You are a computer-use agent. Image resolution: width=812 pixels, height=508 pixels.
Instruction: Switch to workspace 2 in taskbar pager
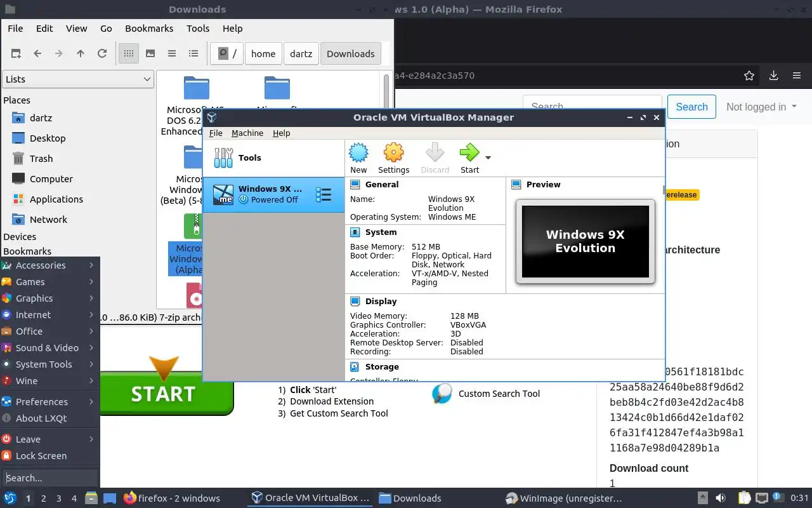click(x=44, y=498)
